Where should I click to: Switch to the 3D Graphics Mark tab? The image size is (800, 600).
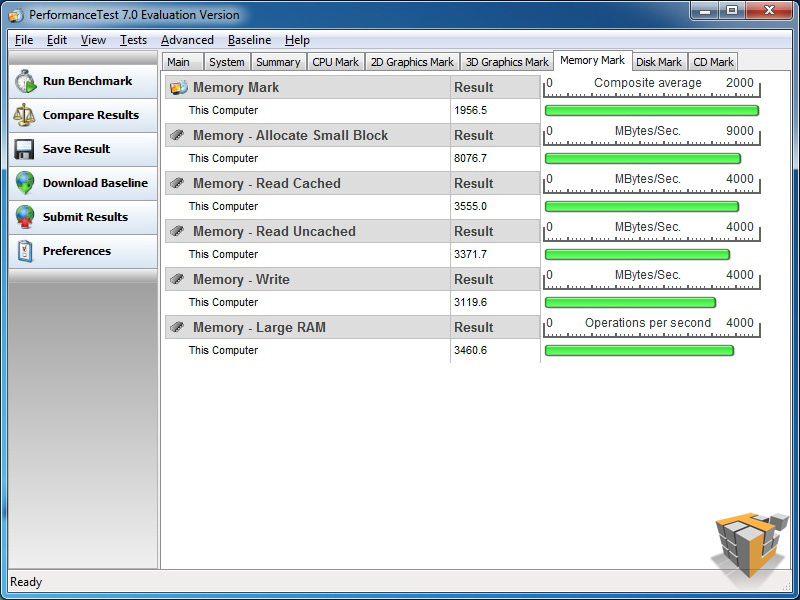click(x=507, y=62)
